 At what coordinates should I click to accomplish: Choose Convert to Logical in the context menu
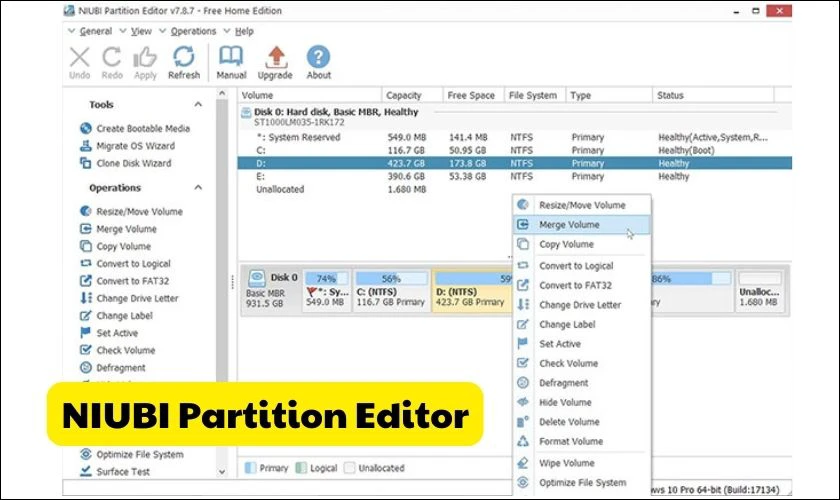click(x=582, y=266)
